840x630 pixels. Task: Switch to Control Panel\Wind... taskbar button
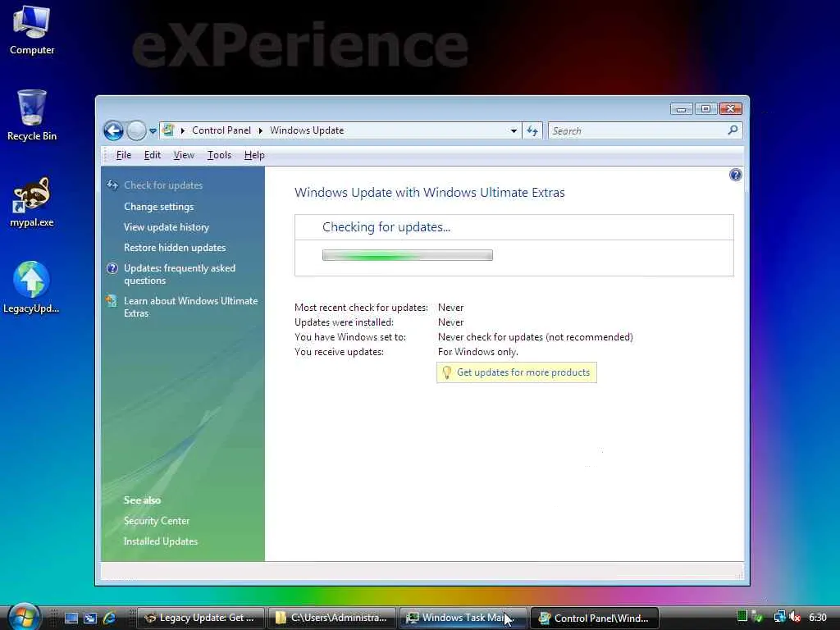click(594, 618)
